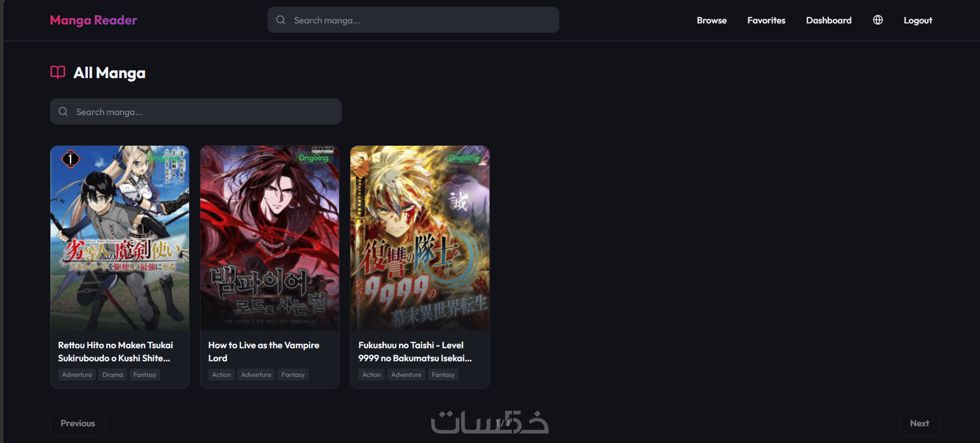The width and height of the screenshot is (980, 443).
Task: Select Adventure tag on Rettou Hito card
Action: (x=77, y=375)
